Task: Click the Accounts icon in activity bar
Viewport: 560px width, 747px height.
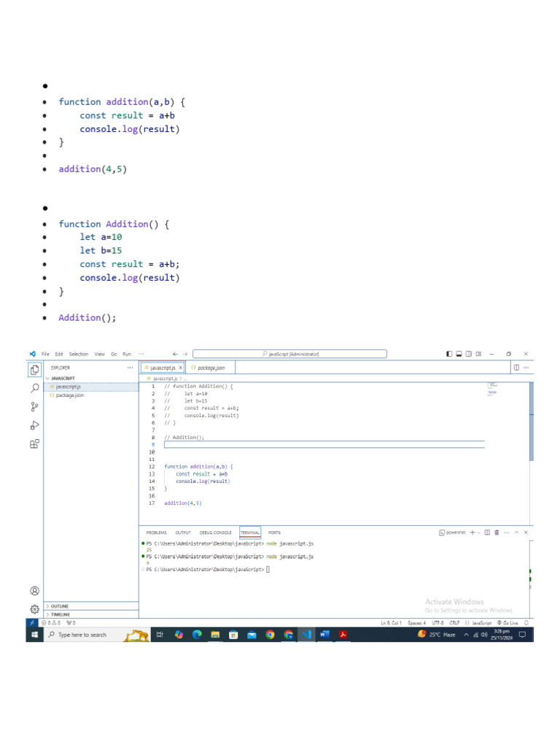Action: tap(34, 590)
